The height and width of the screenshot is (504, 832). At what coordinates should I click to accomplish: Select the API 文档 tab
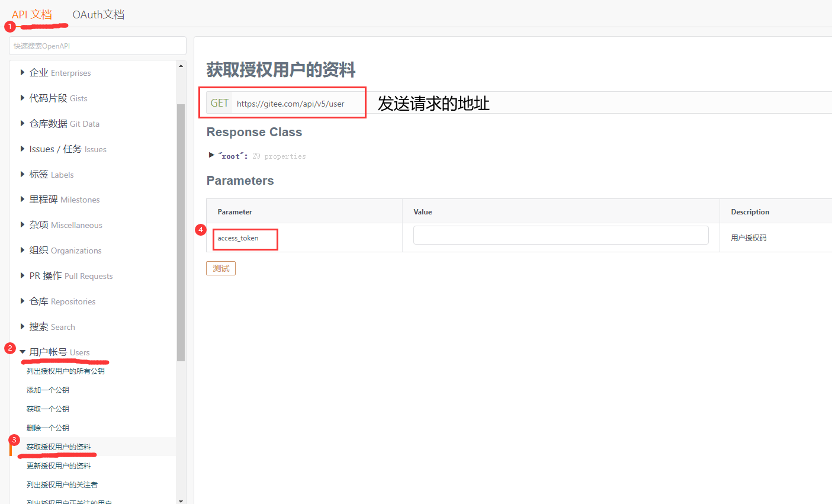[x=31, y=14]
